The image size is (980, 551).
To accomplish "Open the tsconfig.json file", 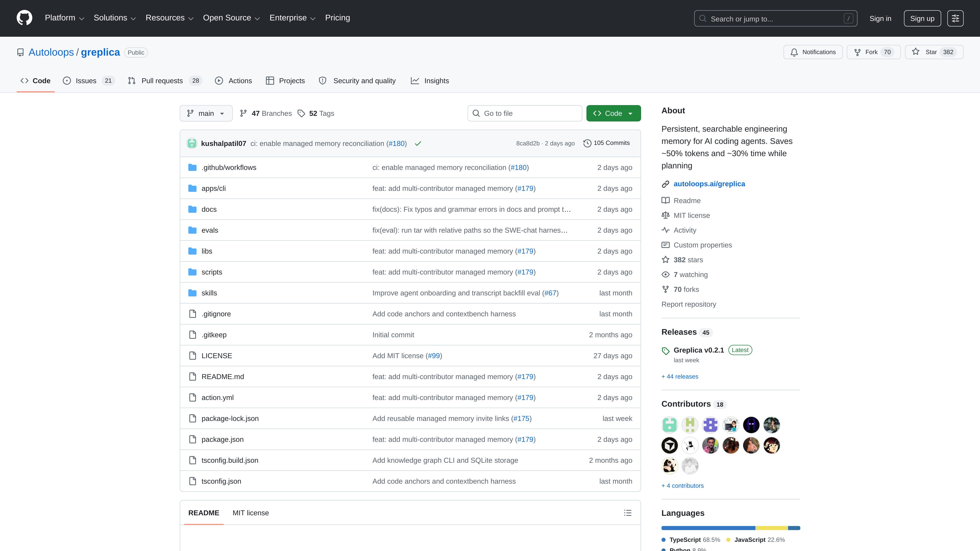I will [222, 481].
